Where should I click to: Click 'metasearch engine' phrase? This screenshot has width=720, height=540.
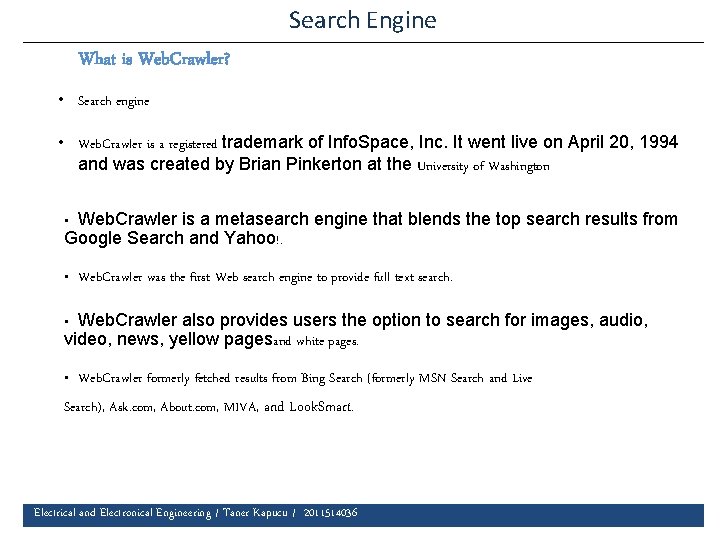point(315,219)
